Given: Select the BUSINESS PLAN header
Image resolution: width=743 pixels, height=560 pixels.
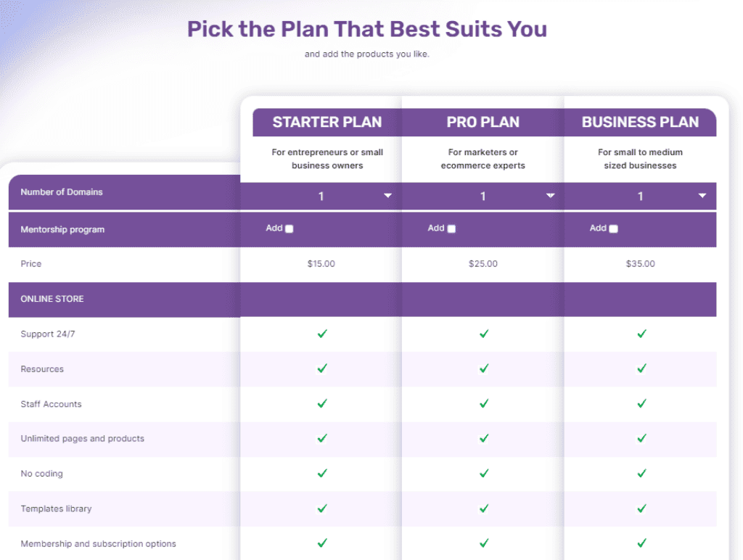Looking at the screenshot, I should [640, 123].
